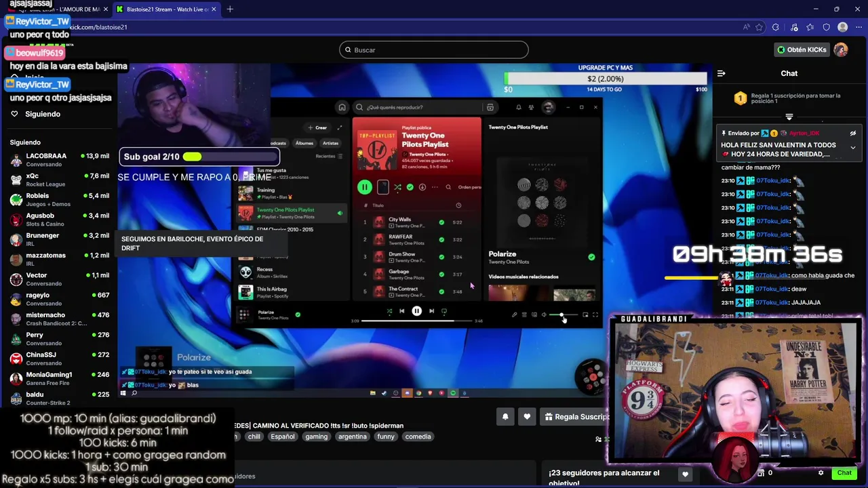Adjust Spotify volume slider
Viewport: 868px width, 488px height.
(x=564, y=315)
